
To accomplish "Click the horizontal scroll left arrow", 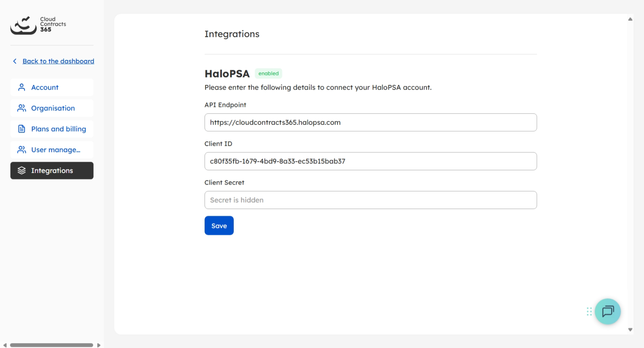I will pos(5,345).
